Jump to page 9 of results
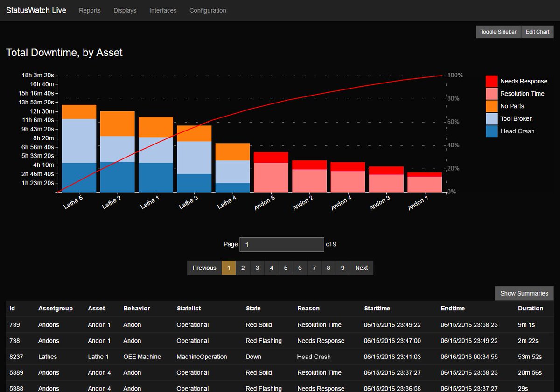Screen dimensions: 560x392 [343, 268]
